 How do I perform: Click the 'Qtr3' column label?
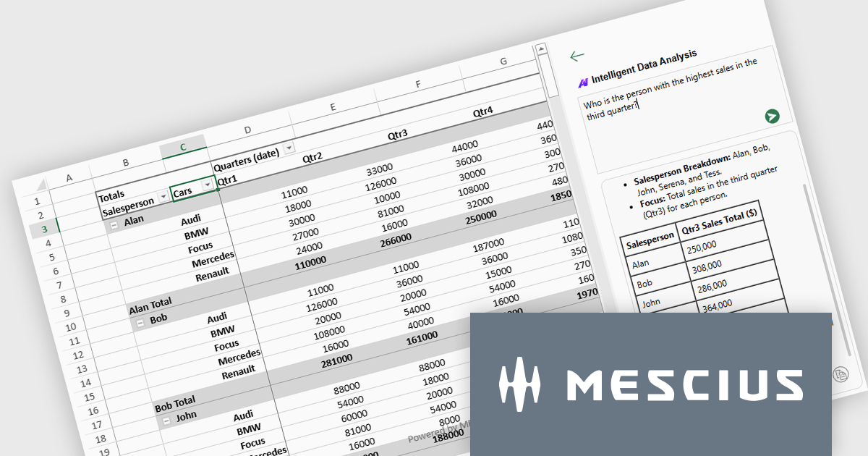tap(398, 135)
